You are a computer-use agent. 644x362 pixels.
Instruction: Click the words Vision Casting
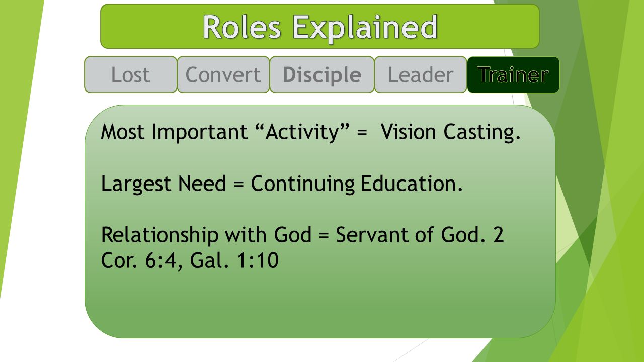[x=450, y=132]
